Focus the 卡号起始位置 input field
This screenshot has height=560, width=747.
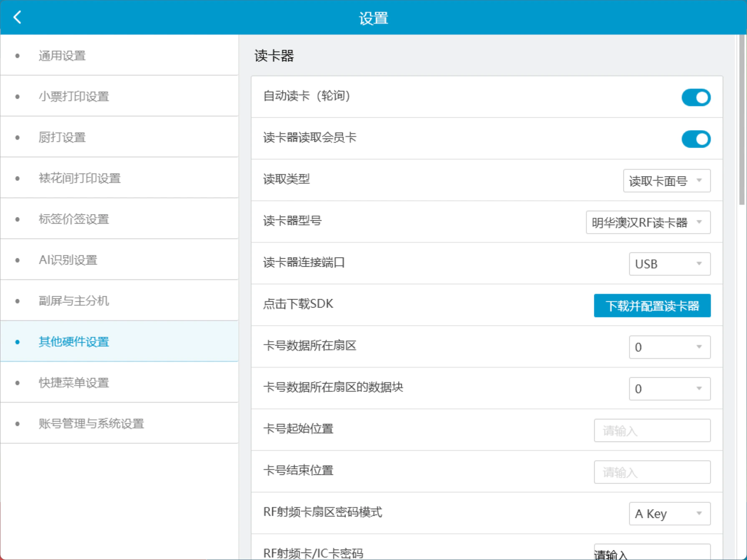point(652,431)
